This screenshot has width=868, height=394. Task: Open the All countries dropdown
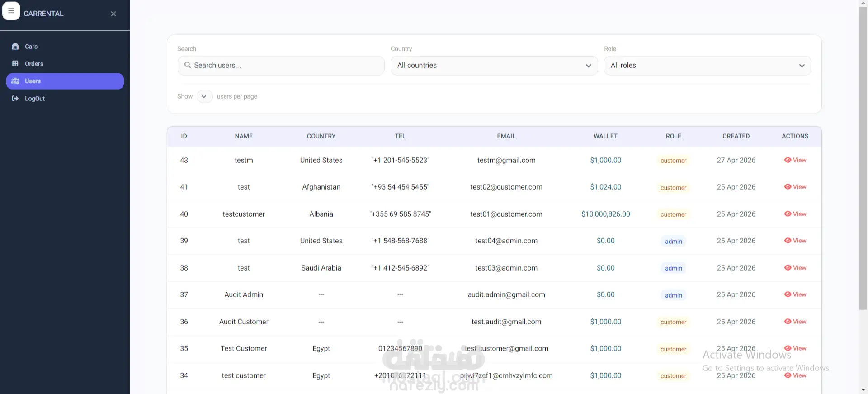coord(494,65)
